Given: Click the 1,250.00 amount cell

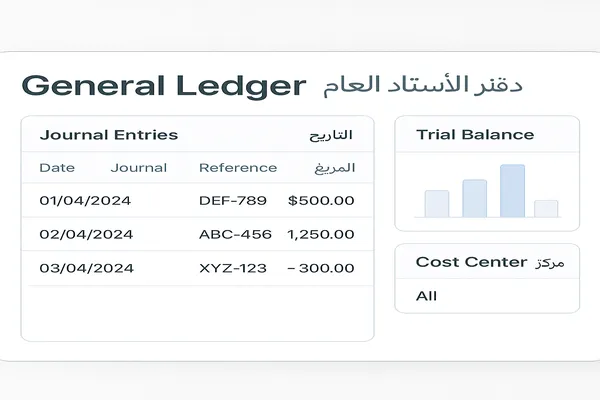Looking at the screenshot, I should pyautogui.click(x=320, y=234).
